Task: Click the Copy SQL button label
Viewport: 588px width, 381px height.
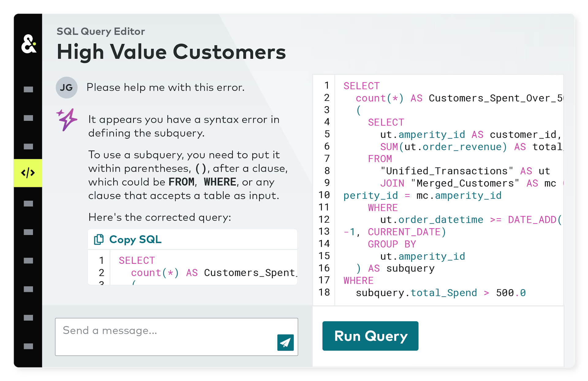Action: [135, 239]
